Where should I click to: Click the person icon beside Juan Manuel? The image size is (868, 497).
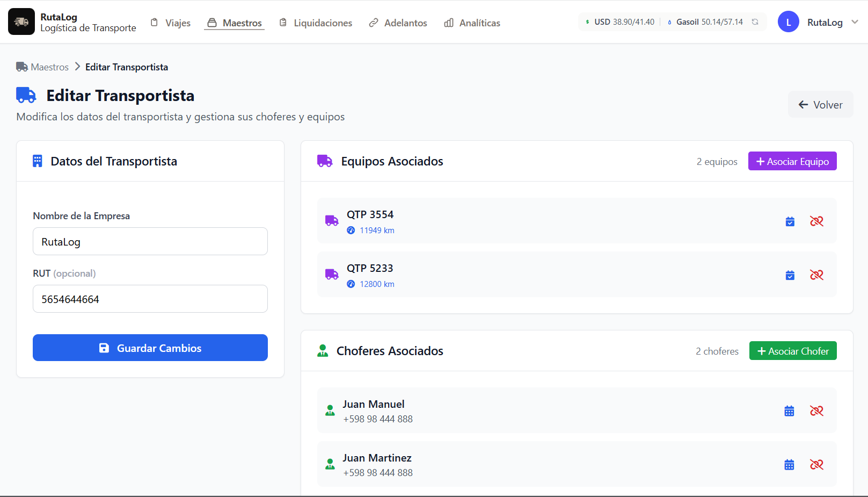pos(330,410)
